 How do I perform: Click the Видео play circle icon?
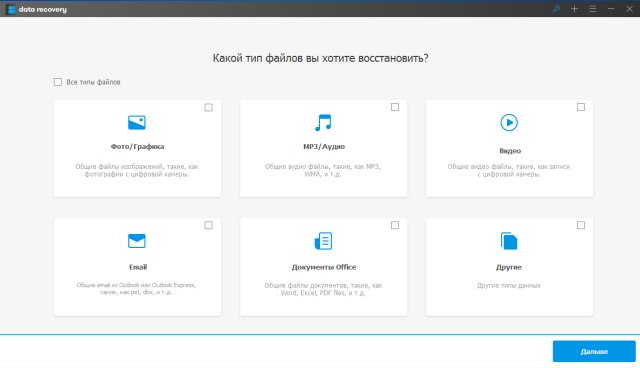click(509, 122)
